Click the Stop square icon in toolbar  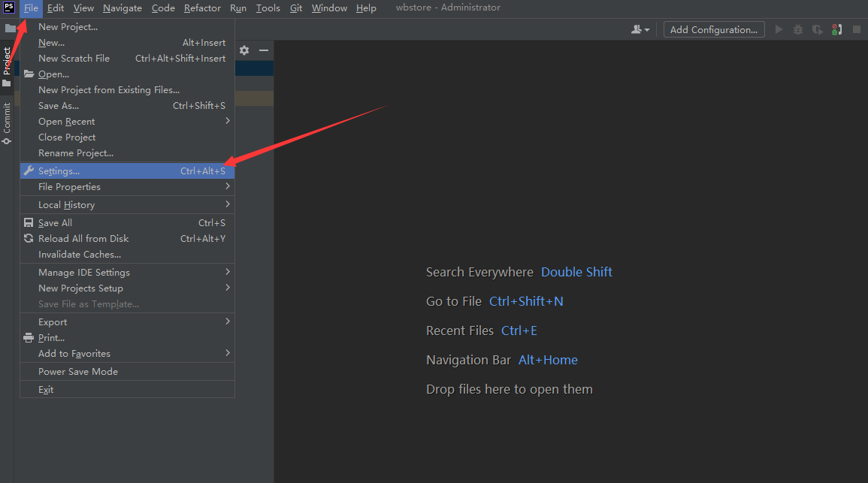point(857,29)
